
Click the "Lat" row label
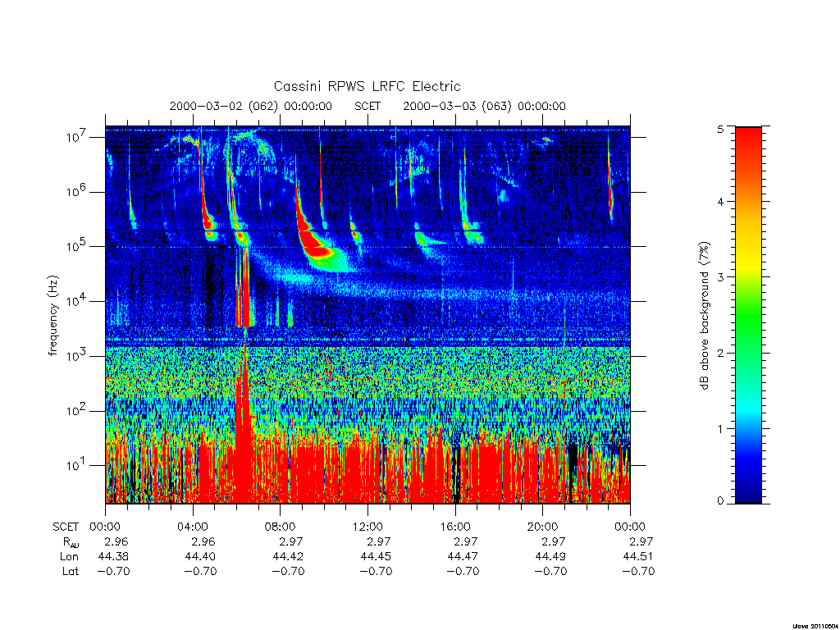point(71,571)
